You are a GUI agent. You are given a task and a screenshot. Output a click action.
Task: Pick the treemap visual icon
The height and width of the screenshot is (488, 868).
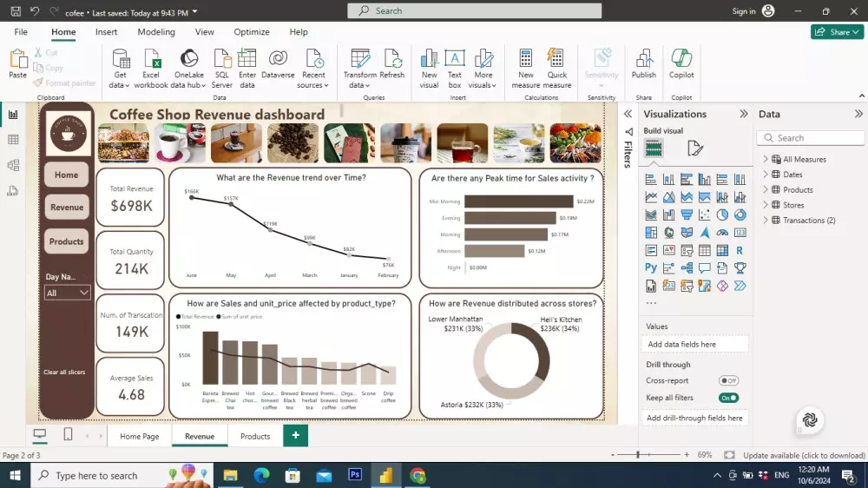coord(651,233)
